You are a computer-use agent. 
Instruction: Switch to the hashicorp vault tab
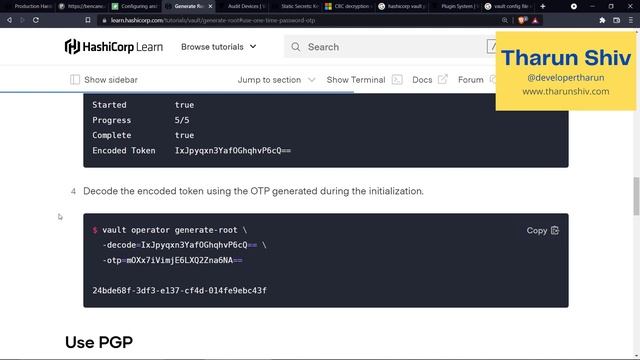click(401, 6)
